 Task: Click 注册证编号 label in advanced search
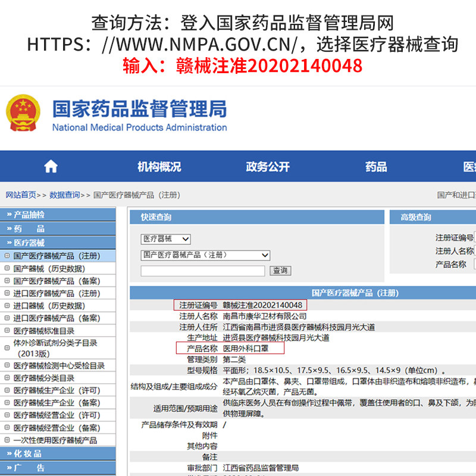[455, 237]
